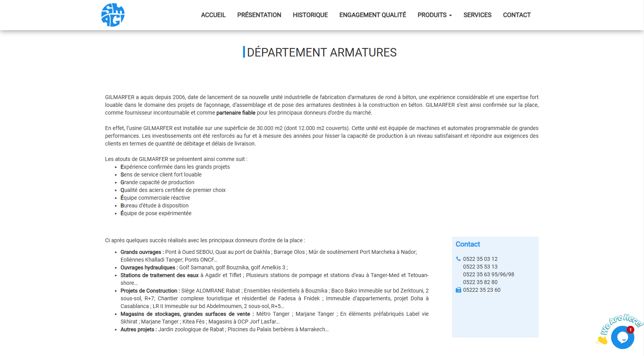644x356 pixels.
Task: Click the fax icon in Contact box
Action: [458, 290]
